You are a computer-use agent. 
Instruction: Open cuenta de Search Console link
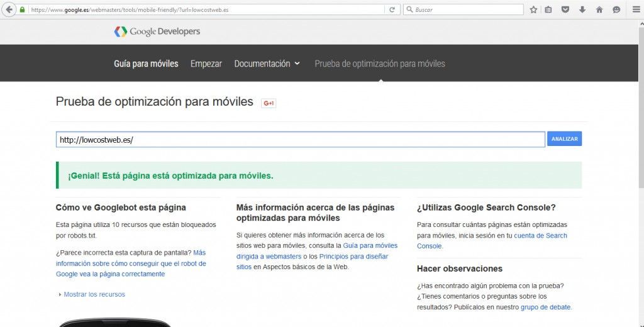coord(492,241)
